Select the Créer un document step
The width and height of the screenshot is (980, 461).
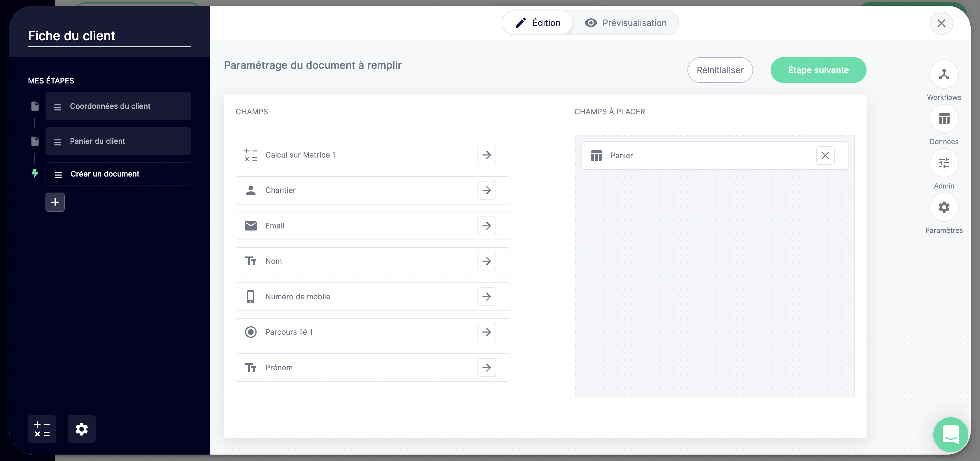[x=118, y=174]
